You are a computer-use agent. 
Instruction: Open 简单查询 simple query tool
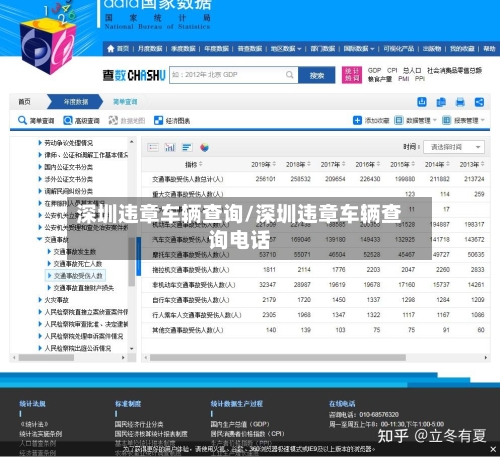36,121
